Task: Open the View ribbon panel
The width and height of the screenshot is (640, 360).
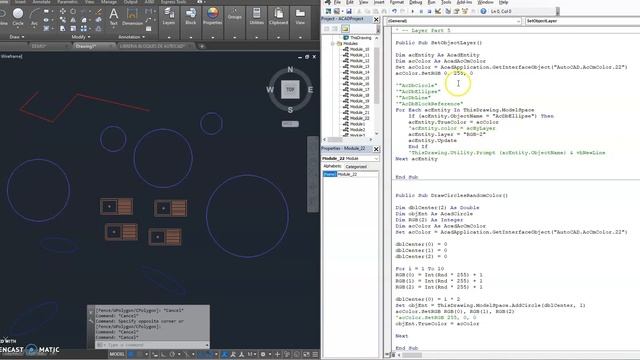Action: tap(300, 16)
